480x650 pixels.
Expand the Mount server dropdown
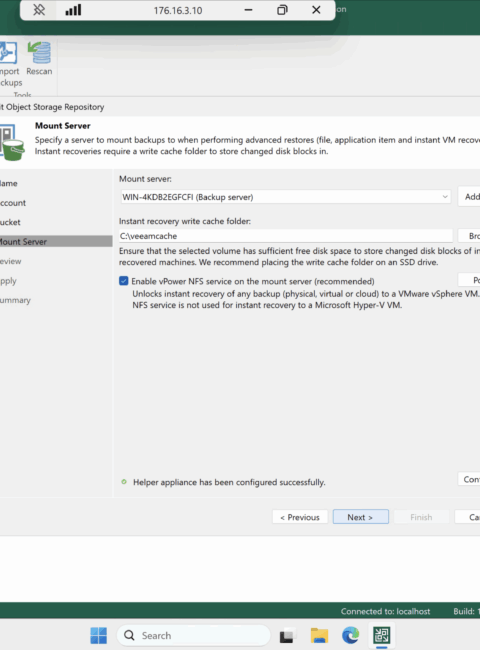[x=445, y=197]
